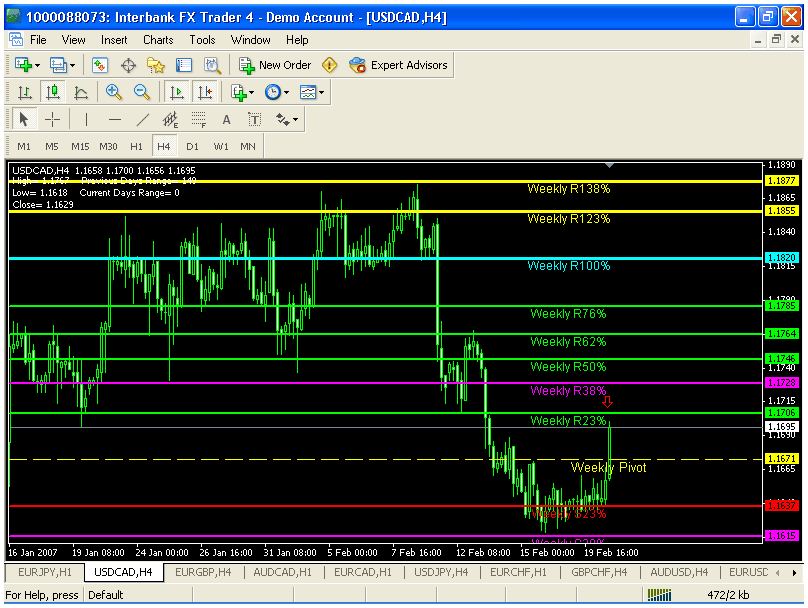808x608 pixels.
Task: Click the yellow 1.1877 price label
Action: tap(781, 180)
